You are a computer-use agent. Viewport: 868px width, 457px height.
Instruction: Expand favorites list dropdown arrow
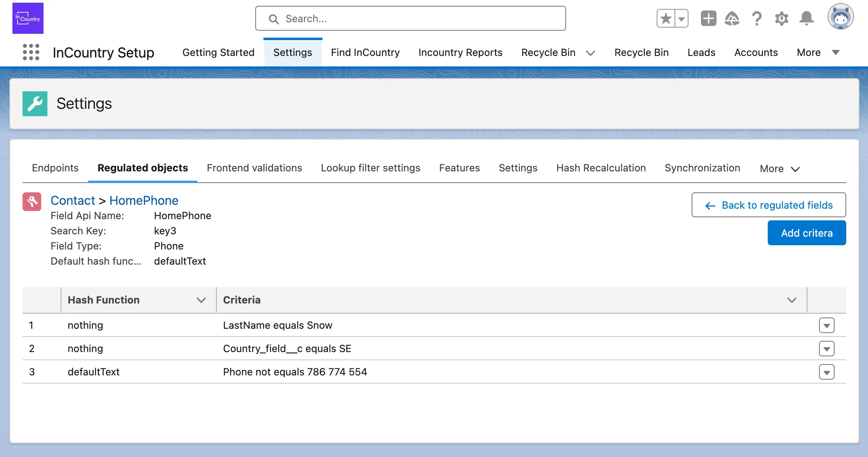(682, 18)
